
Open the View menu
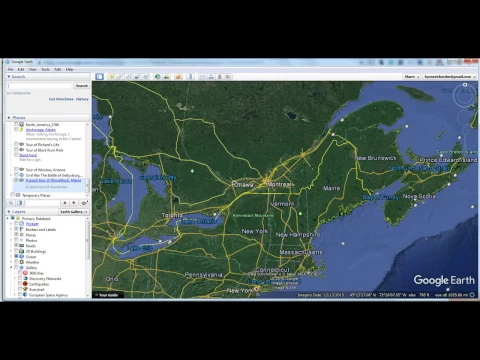coord(32,69)
